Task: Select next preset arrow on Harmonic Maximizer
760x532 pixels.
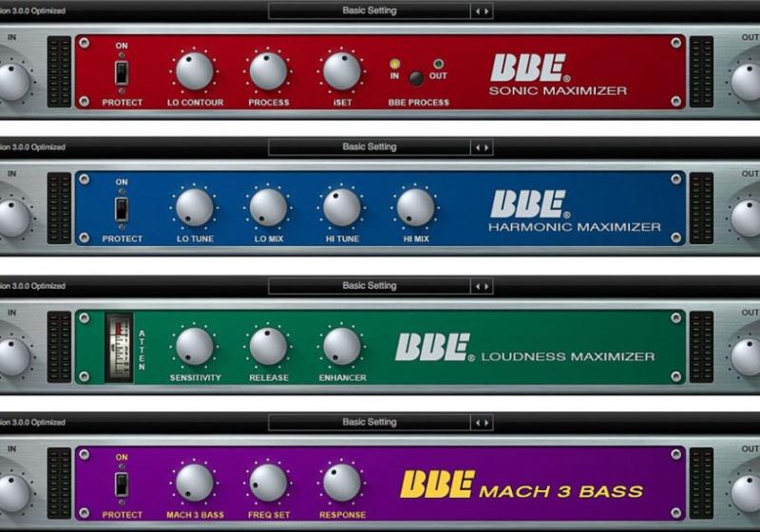Action: tap(486, 147)
